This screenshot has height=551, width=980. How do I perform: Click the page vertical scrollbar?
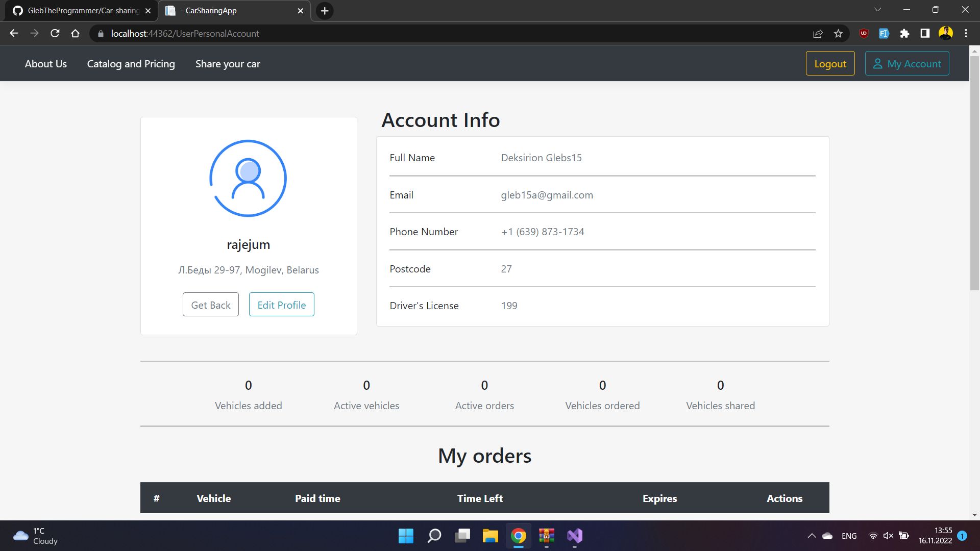(x=974, y=173)
